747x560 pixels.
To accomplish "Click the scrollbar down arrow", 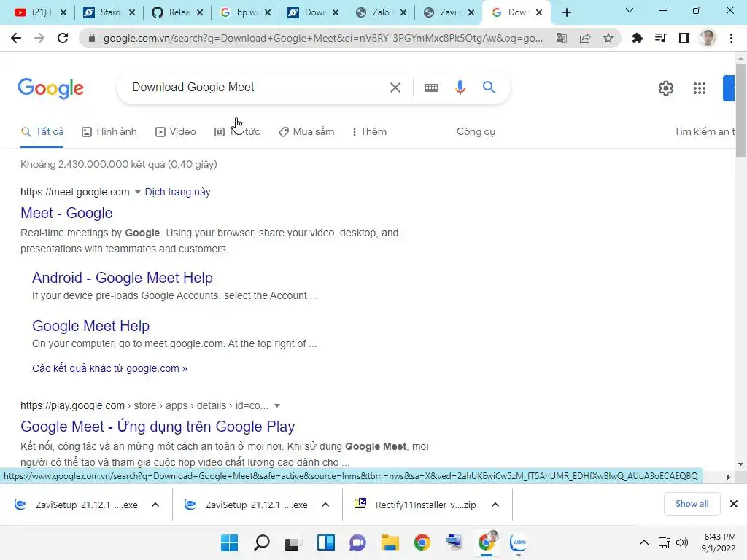I will [740, 464].
